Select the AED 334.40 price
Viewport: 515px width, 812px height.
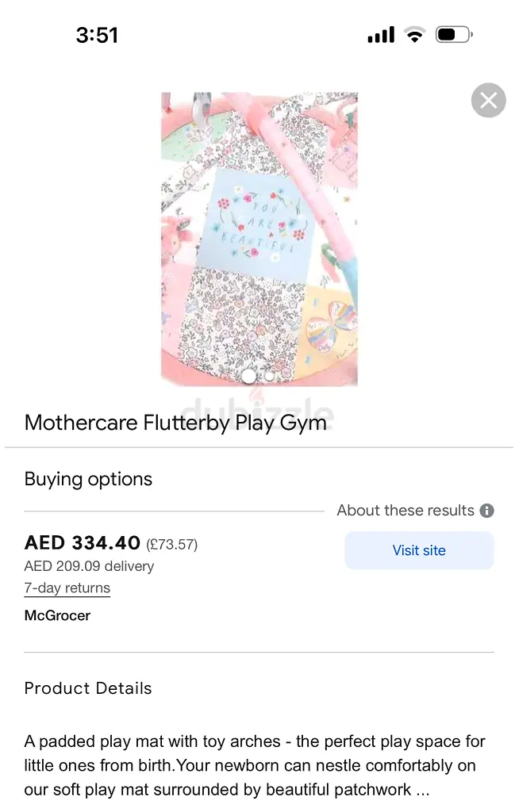82,542
